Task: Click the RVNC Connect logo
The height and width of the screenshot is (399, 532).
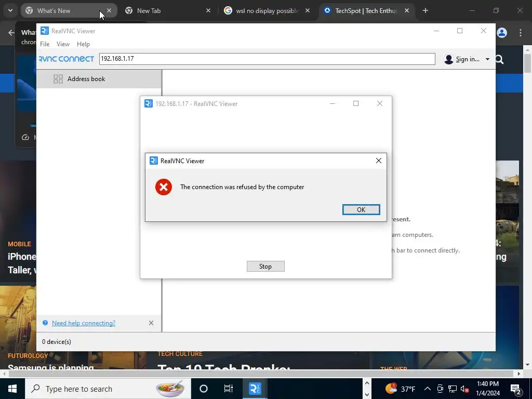Action: (66, 59)
